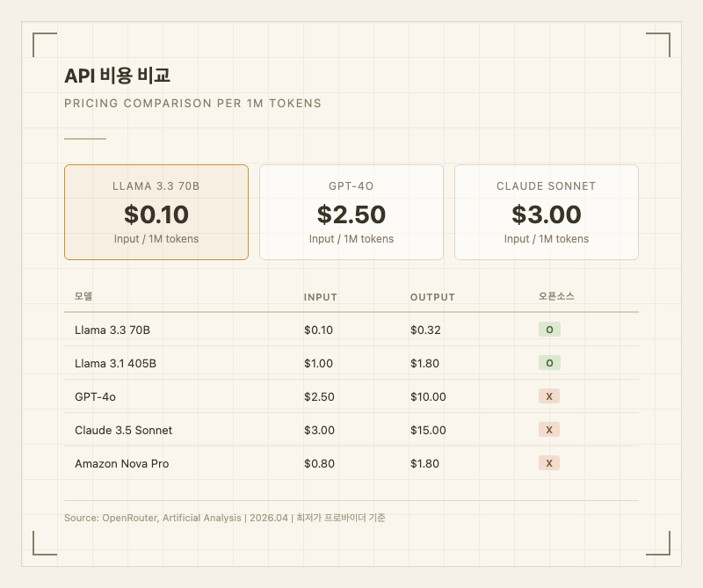Toggle the X badge for Claude 3.5 Sonnet
The height and width of the screenshot is (588, 703).
[548, 430]
